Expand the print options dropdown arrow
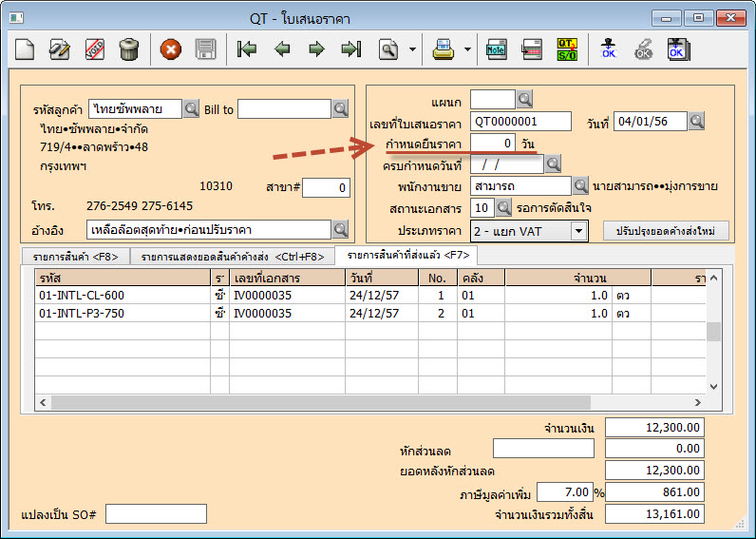 point(467,49)
